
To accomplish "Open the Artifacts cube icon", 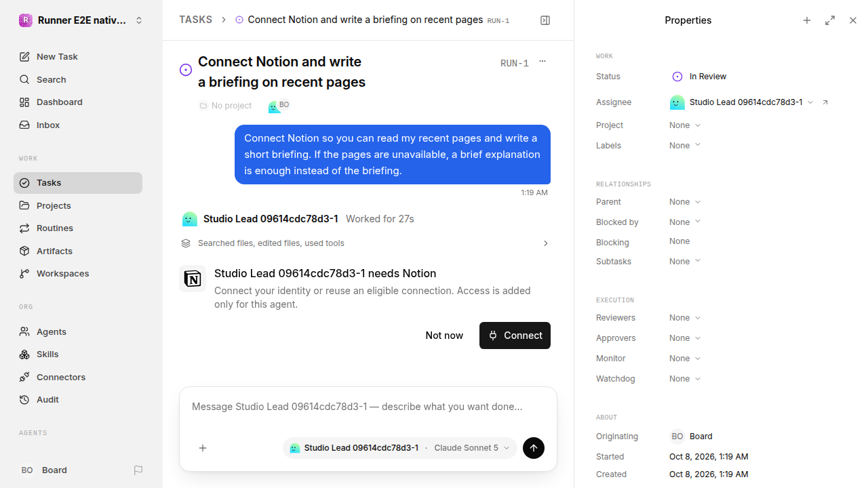I will [24, 251].
